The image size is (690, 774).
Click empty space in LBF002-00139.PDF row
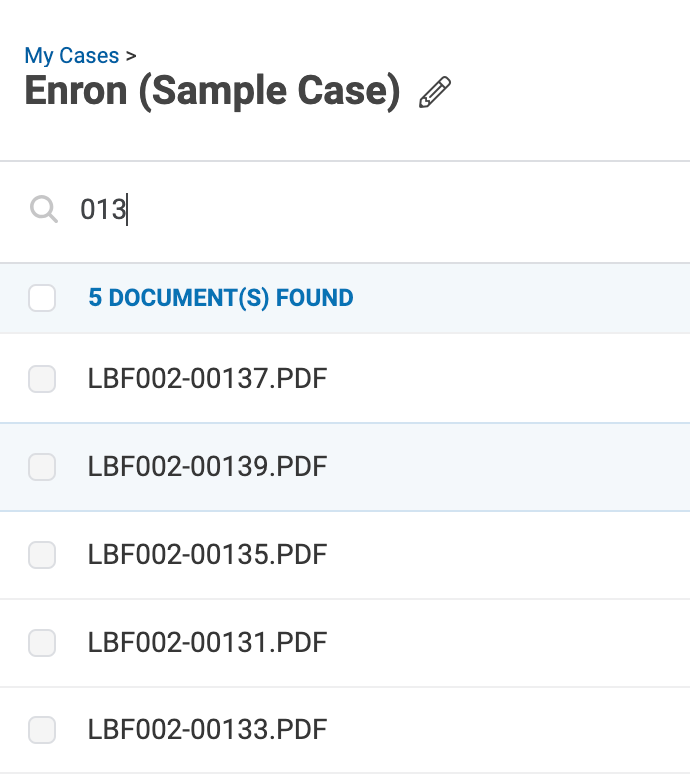coord(508,466)
